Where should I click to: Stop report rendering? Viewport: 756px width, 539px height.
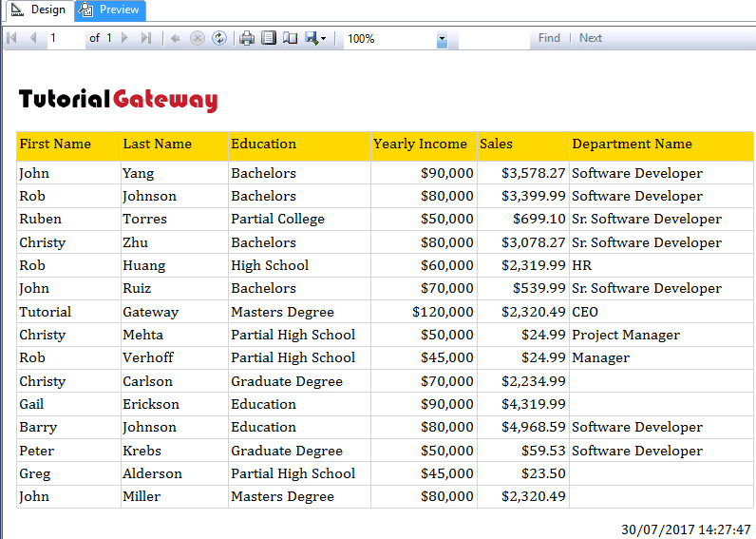pos(198,38)
